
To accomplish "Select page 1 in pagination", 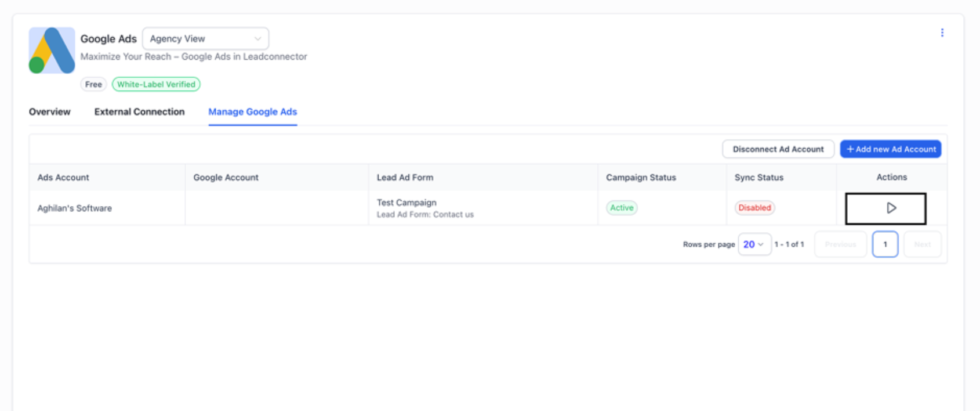I will (885, 244).
